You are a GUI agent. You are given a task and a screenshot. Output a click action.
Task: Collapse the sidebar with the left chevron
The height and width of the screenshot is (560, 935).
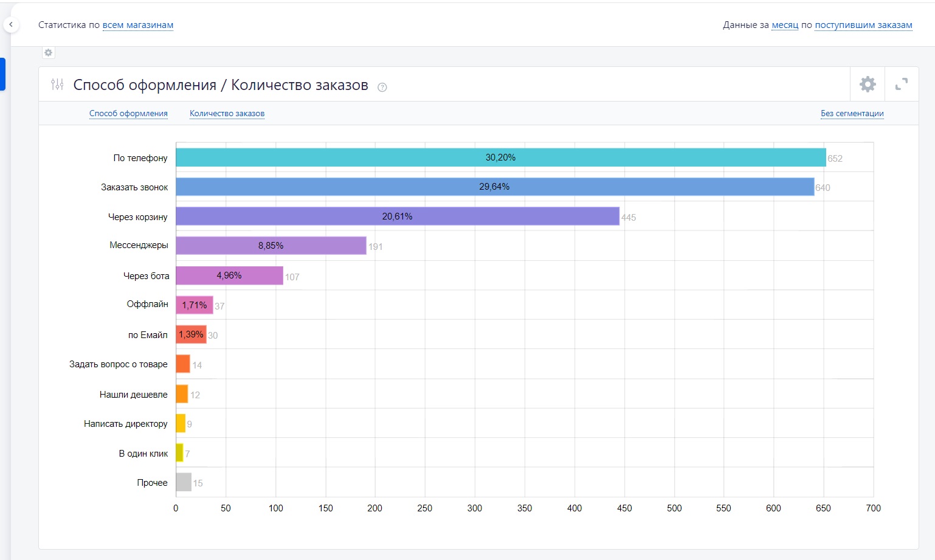click(x=10, y=25)
